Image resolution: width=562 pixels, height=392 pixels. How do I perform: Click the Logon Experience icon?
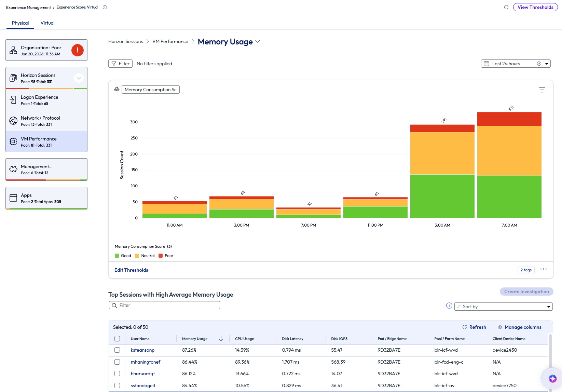pyautogui.click(x=13, y=100)
